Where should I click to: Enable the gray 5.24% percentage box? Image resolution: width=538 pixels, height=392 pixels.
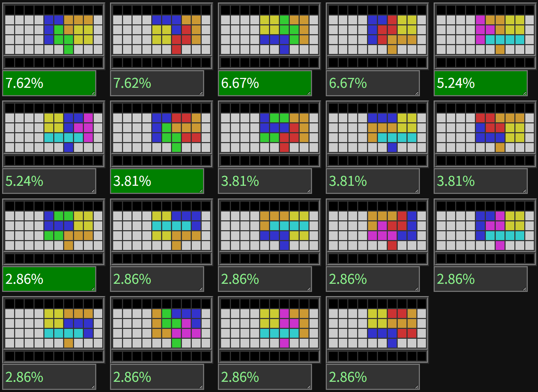[x=49, y=181]
